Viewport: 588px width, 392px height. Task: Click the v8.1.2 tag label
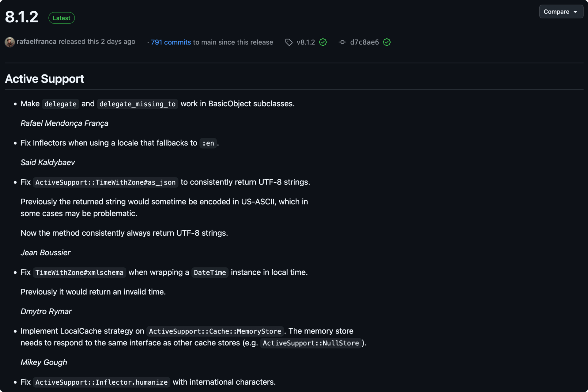[306, 42]
